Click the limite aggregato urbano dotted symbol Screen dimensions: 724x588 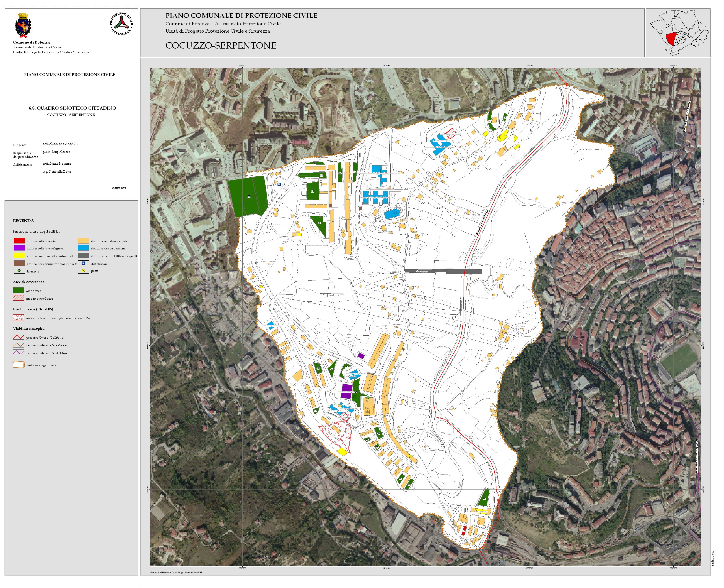tap(18, 365)
